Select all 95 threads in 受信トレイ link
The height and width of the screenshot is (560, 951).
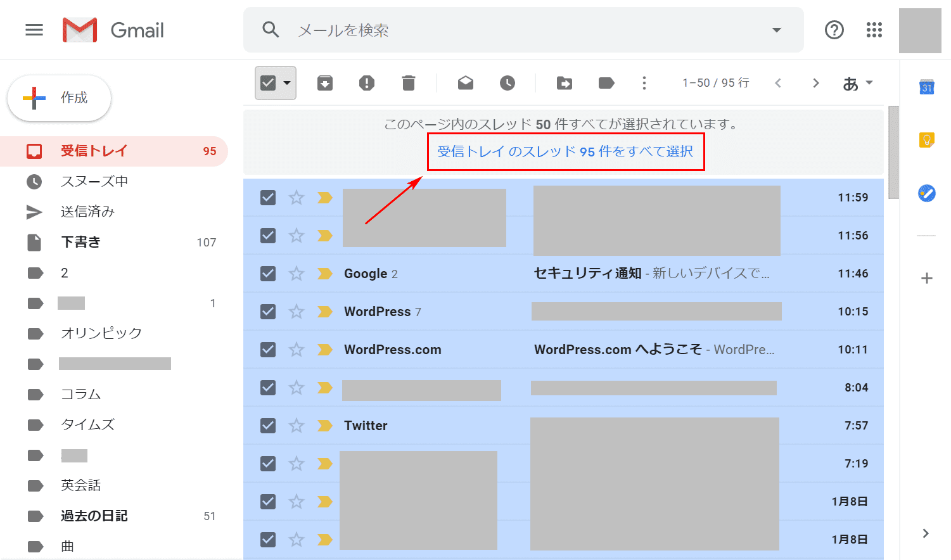565,151
